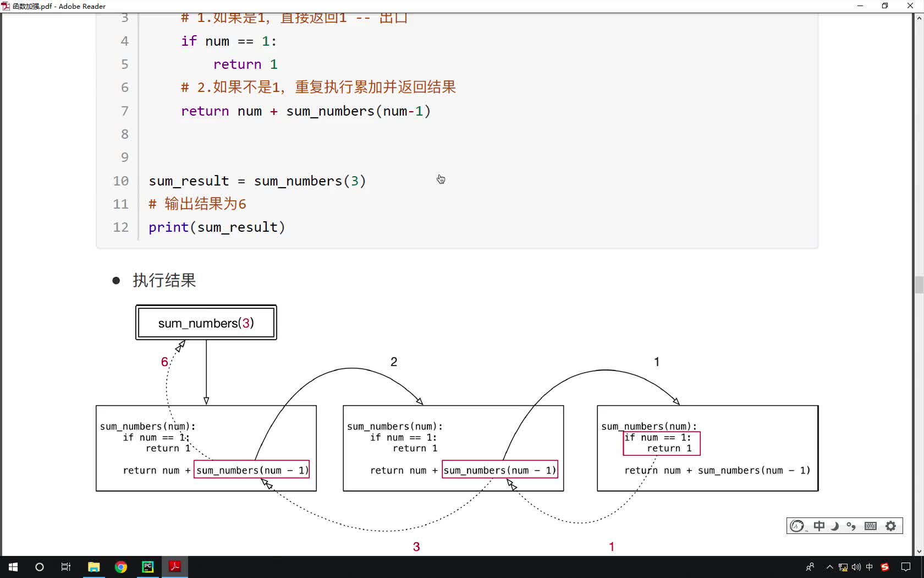Image resolution: width=924 pixels, height=578 pixels.
Task: Click the comment '# 输出结果为6'
Action: click(x=197, y=204)
